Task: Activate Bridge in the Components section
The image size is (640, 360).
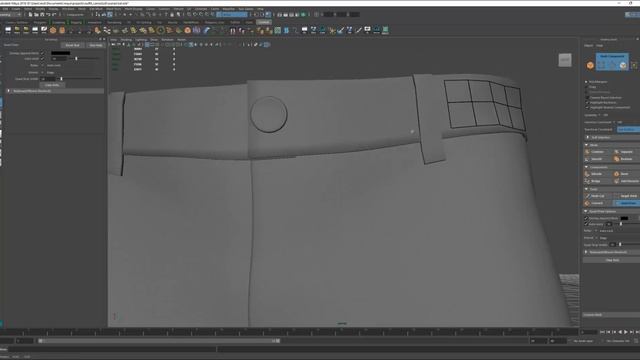Action: pyautogui.click(x=597, y=181)
